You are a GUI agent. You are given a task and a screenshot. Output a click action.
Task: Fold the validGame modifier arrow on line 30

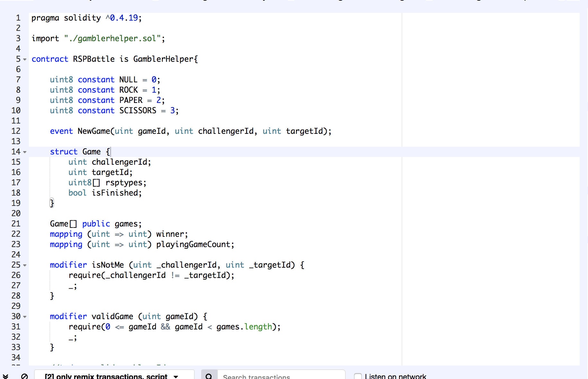pyautogui.click(x=25, y=317)
